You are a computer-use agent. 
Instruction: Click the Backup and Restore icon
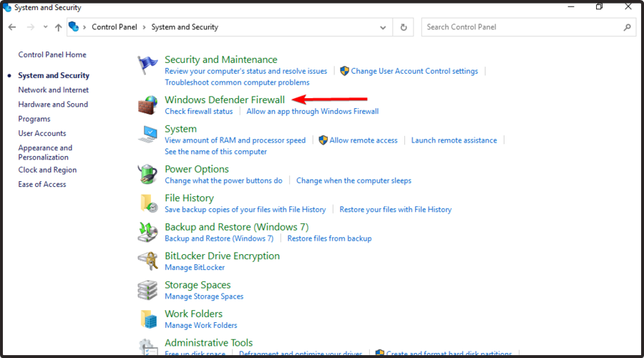point(147,232)
